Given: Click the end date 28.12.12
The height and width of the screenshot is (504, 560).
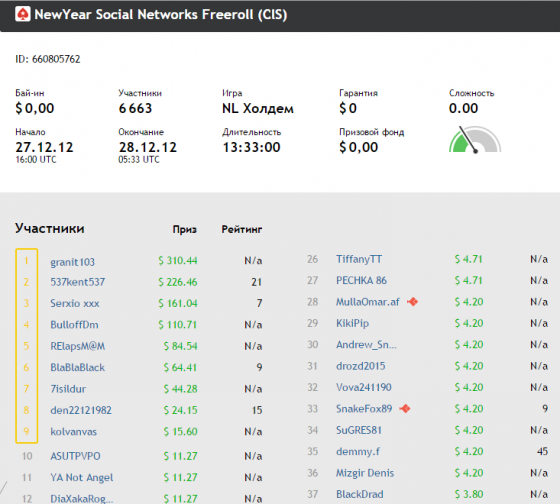Looking at the screenshot, I should pyautogui.click(x=148, y=147).
